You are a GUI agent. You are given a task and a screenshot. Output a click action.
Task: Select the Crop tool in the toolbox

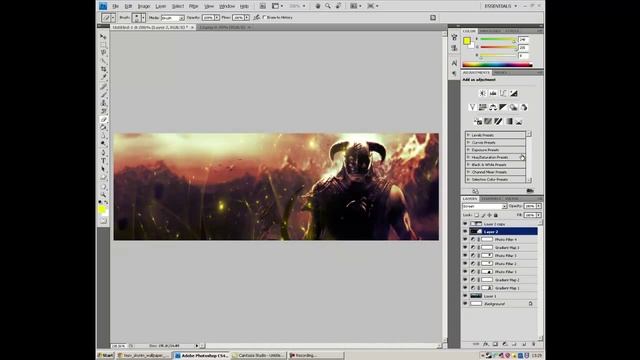(x=103, y=69)
